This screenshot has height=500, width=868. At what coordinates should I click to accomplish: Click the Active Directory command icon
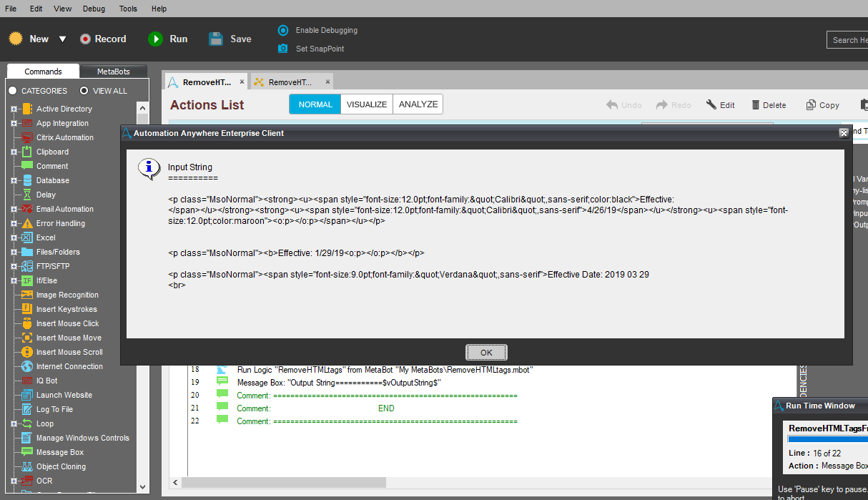coord(27,109)
